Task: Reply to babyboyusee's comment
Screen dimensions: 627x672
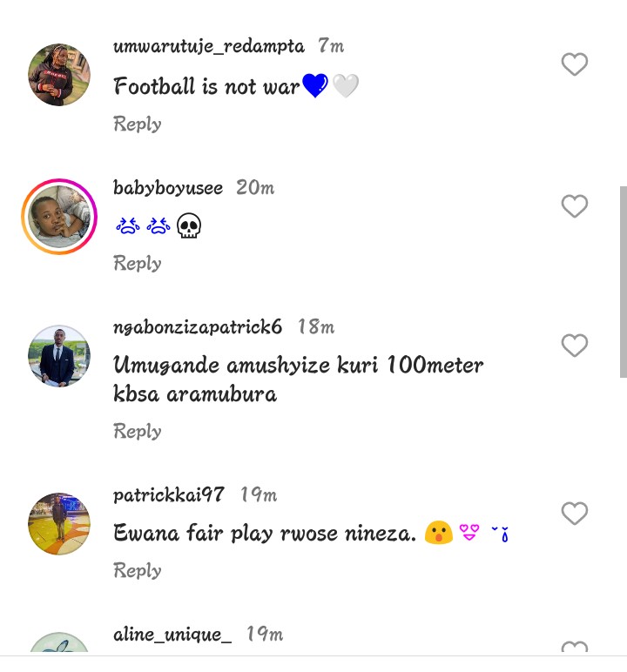Action: click(x=138, y=263)
